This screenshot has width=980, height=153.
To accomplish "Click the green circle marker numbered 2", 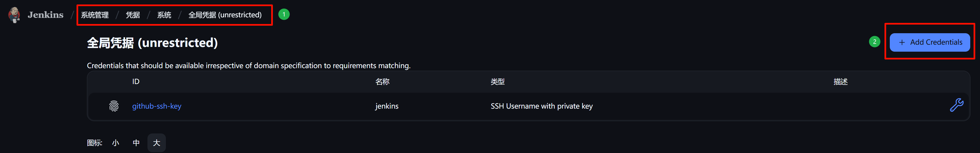I will click(x=874, y=42).
